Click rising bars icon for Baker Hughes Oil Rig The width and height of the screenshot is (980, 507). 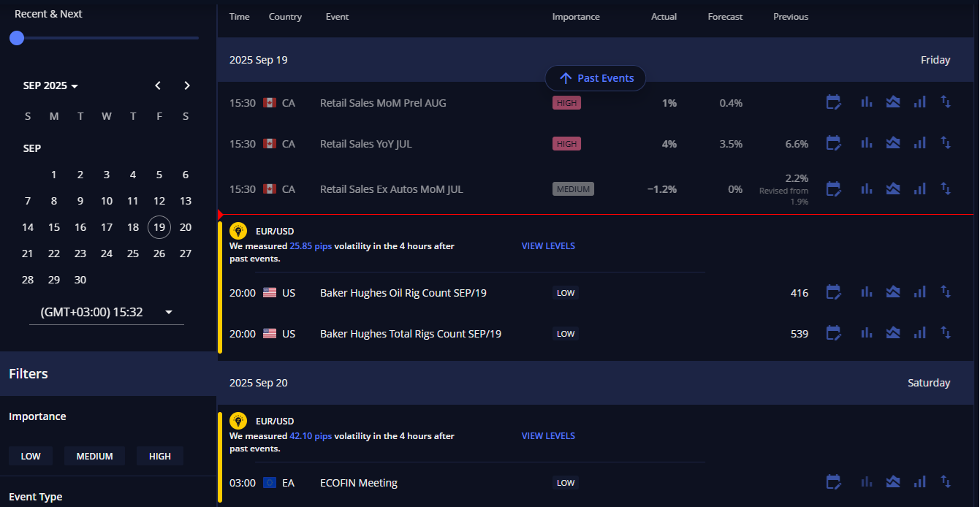919,293
